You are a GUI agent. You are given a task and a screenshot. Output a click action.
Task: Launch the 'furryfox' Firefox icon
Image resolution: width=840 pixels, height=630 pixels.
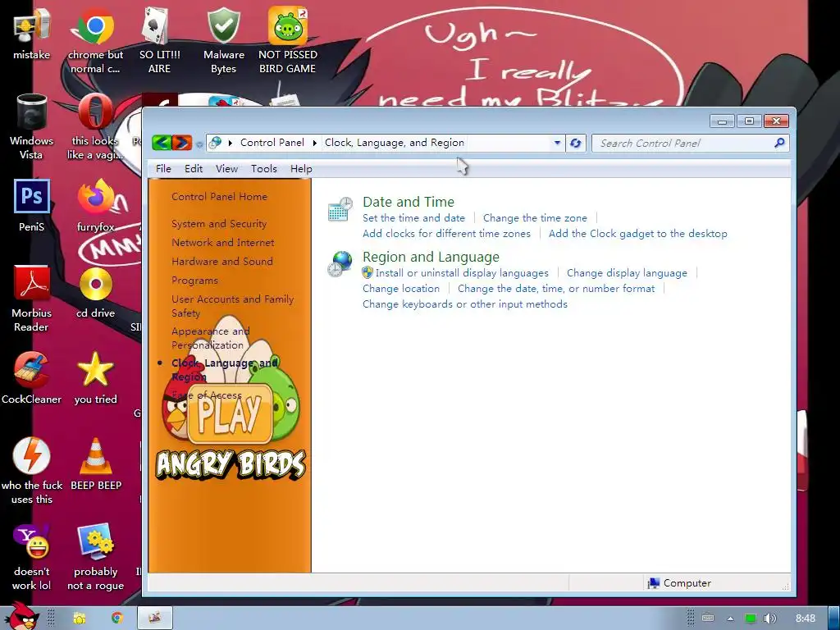point(95,205)
